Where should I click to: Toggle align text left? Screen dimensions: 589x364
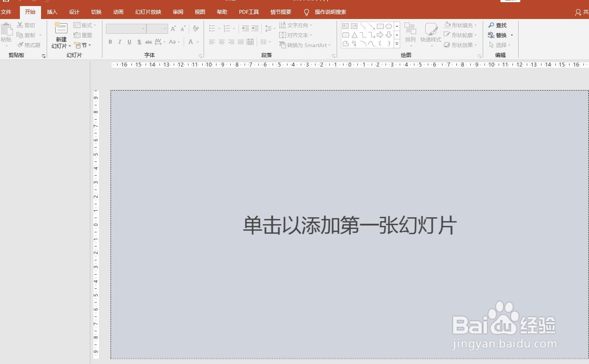click(x=212, y=42)
